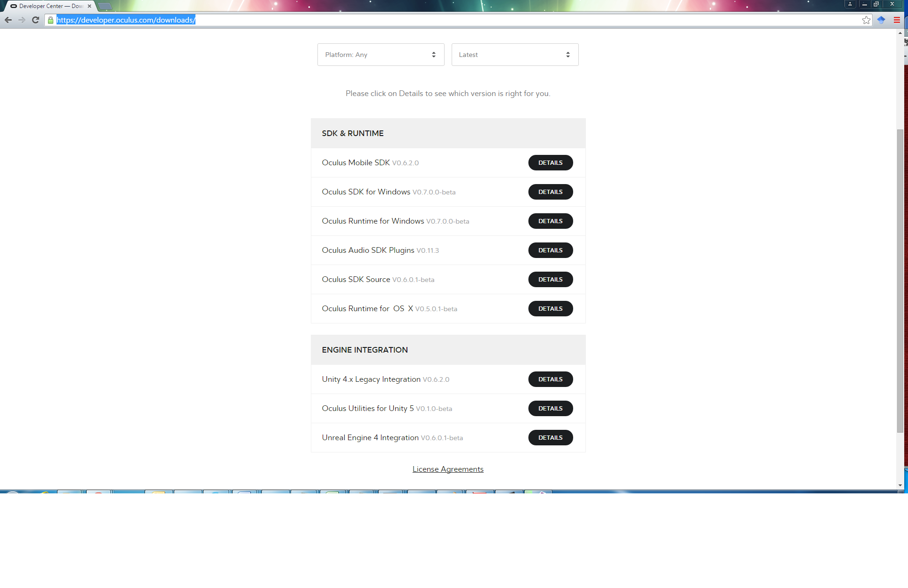Click the scrollbar up arrow
Image resolution: width=908 pixels, height=588 pixels.
click(x=900, y=33)
